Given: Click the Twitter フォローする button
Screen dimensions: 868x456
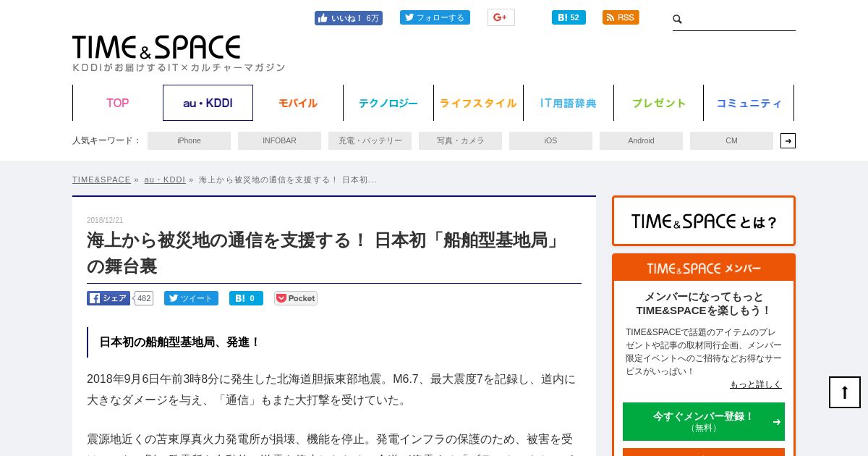Looking at the screenshot, I should tap(435, 17).
